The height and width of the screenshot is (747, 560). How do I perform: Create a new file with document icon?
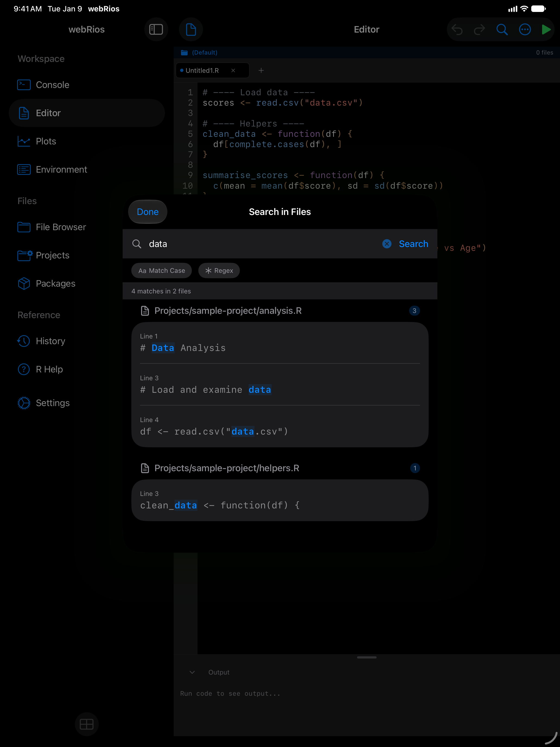coord(191,29)
